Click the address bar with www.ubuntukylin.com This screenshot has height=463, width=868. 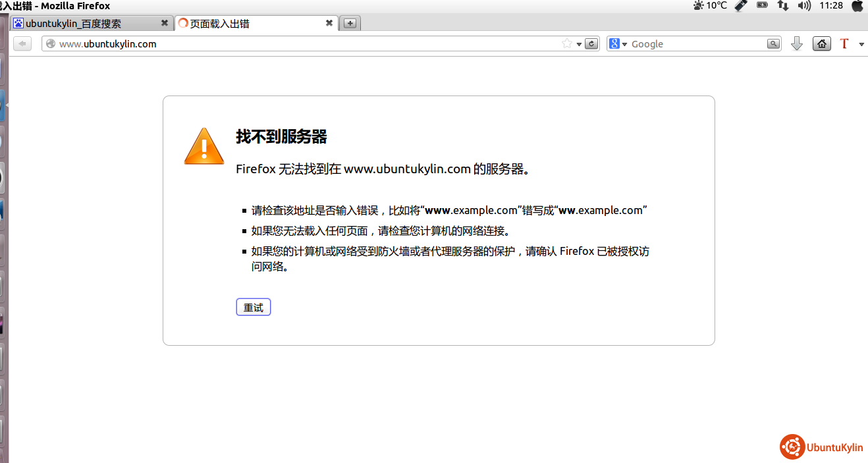tap(296, 44)
